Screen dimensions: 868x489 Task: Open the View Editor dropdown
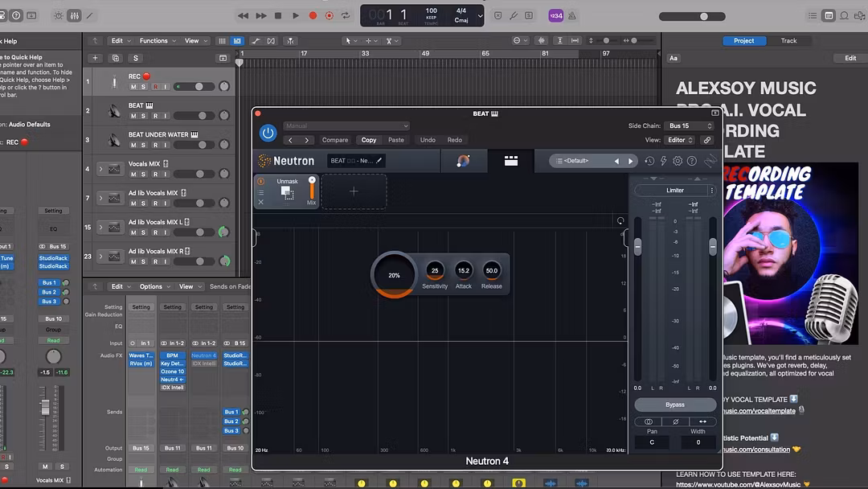tap(680, 140)
